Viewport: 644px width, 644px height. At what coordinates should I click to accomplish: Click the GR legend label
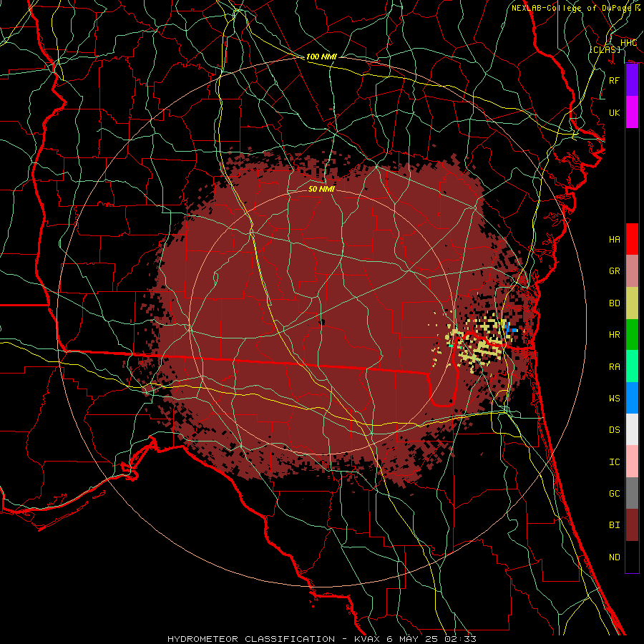coord(614,271)
